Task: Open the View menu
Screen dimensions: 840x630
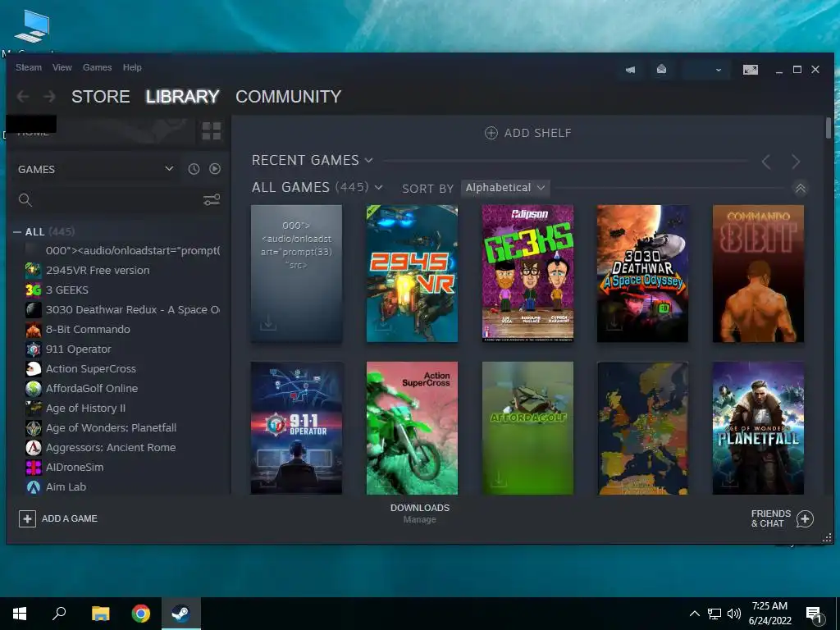Action: click(62, 67)
